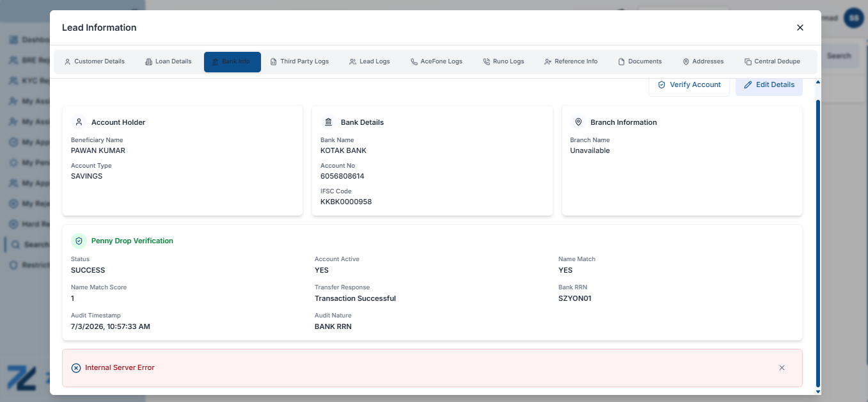Click the Bank RRN value SZYON01
Screen dimensions: 868x402
coord(575,298)
